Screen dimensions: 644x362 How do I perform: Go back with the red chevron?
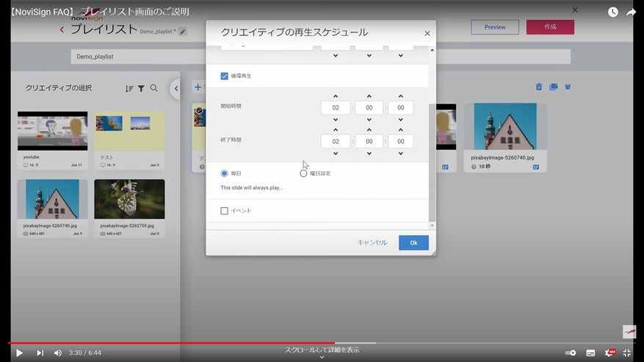[62, 29]
